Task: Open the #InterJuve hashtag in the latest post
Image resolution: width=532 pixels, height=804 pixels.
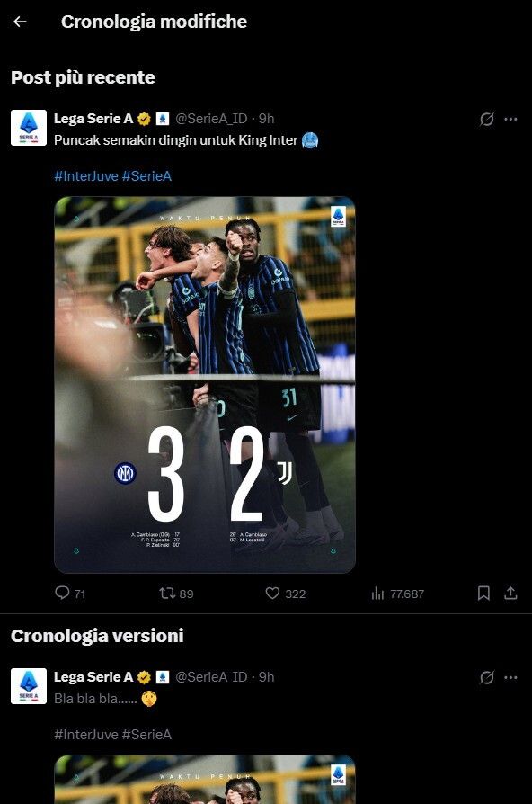Action: click(x=86, y=176)
